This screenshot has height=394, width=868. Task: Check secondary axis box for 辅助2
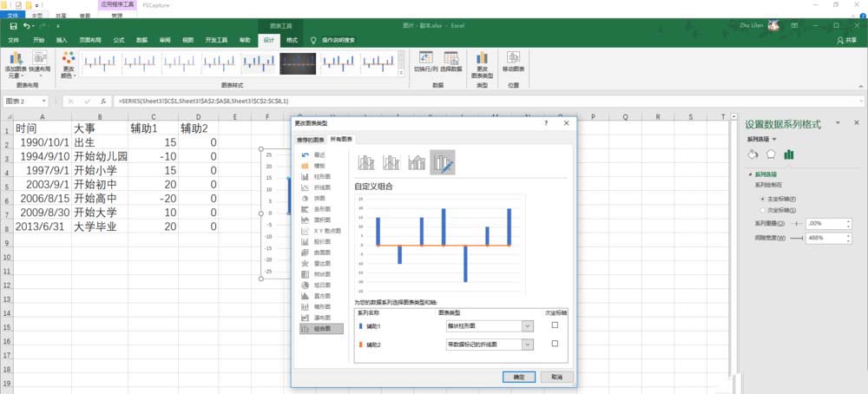pos(555,344)
